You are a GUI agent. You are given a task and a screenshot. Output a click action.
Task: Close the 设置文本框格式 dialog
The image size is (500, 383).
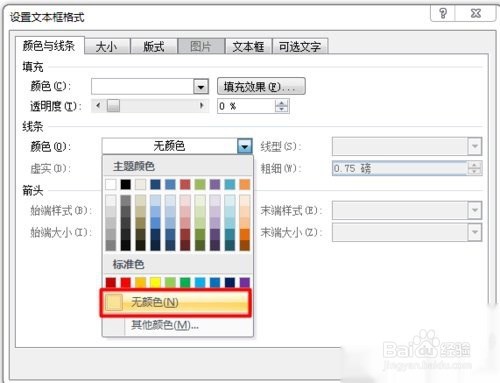[476, 13]
